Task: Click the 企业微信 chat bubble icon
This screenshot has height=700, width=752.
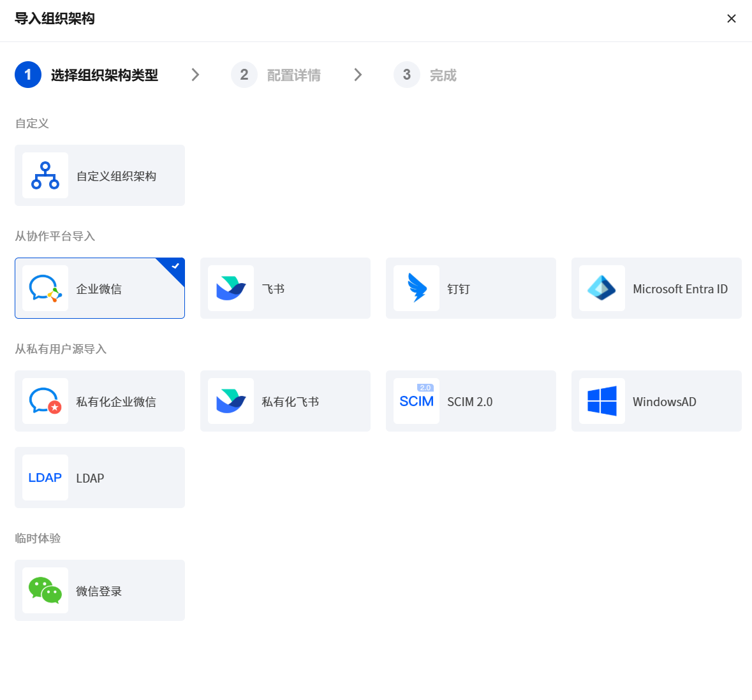Action: pyautogui.click(x=45, y=288)
